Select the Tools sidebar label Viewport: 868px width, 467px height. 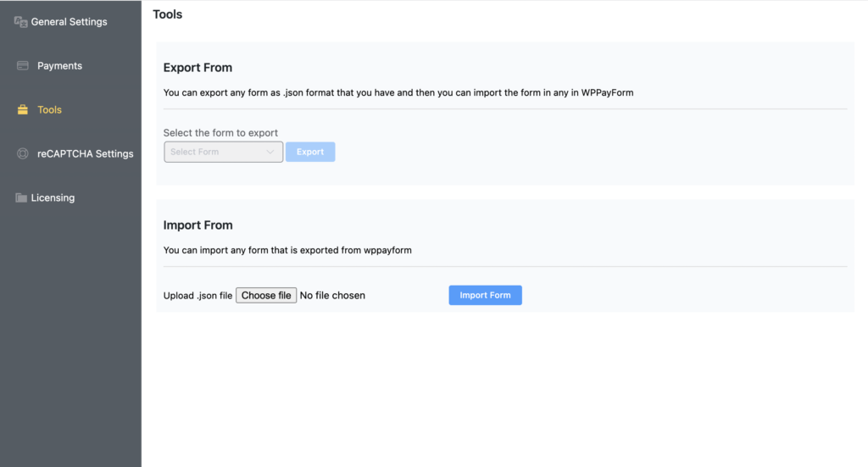click(x=49, y=109)
